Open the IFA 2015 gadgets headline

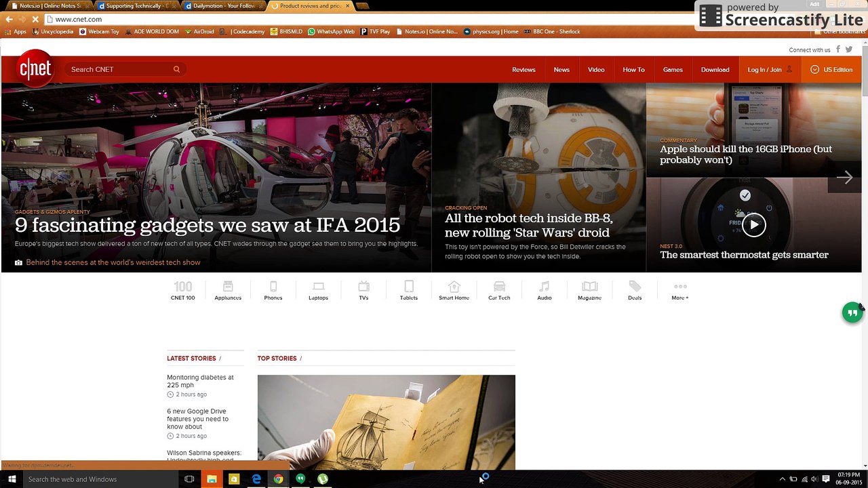(x=208, y=225)
